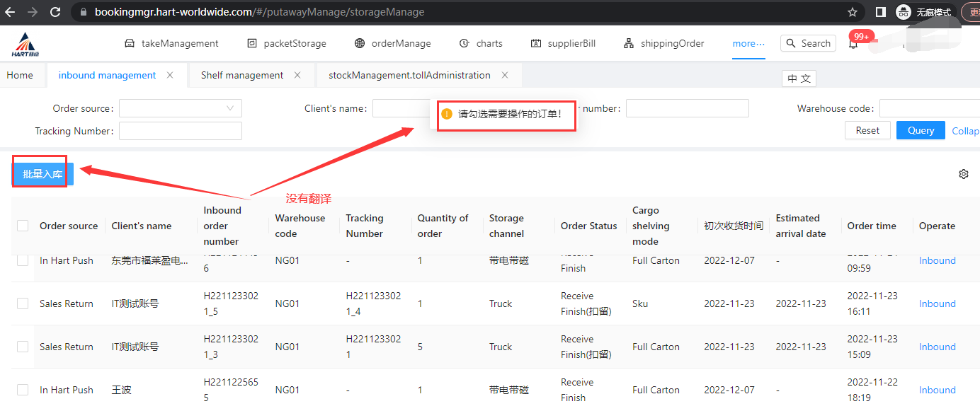
Task: Click Inbound link for the 王波 order
Action: point(937,390)
